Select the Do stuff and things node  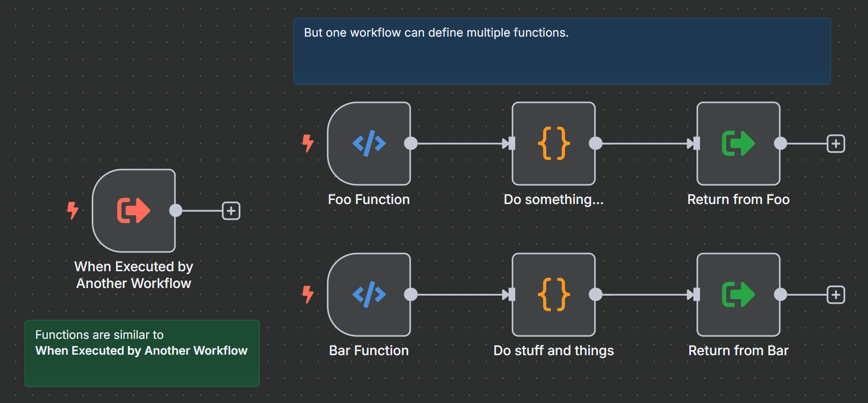(554, 295)
